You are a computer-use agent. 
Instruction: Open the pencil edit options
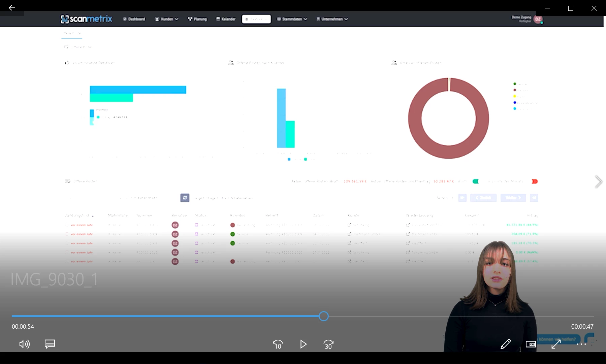pos(506,344)
